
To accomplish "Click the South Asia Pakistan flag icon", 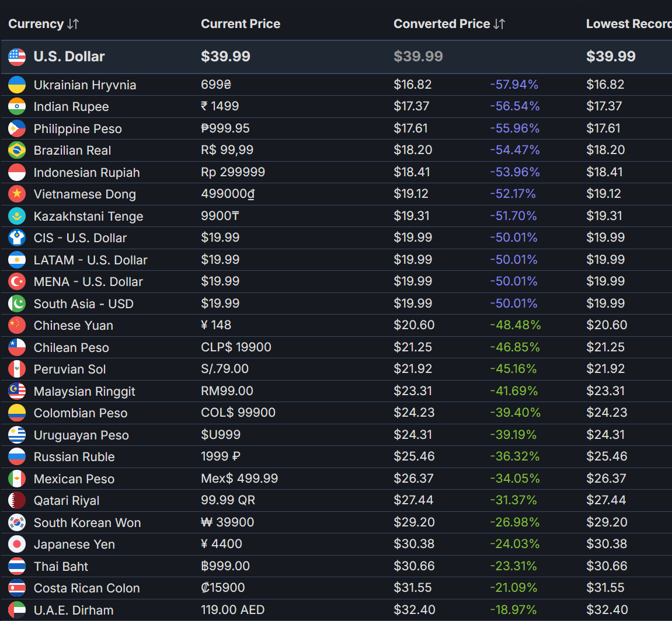I will pyautogui.click(x=17, y=303).
